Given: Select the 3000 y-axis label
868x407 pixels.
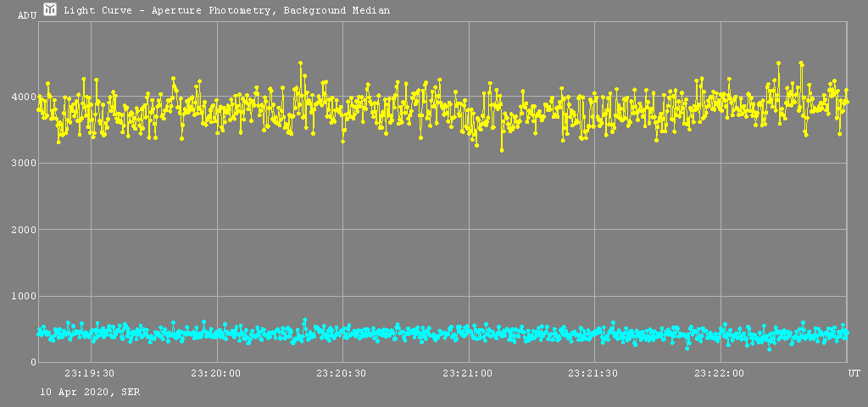Looking at the screenshot, I should tap(20, 164).
